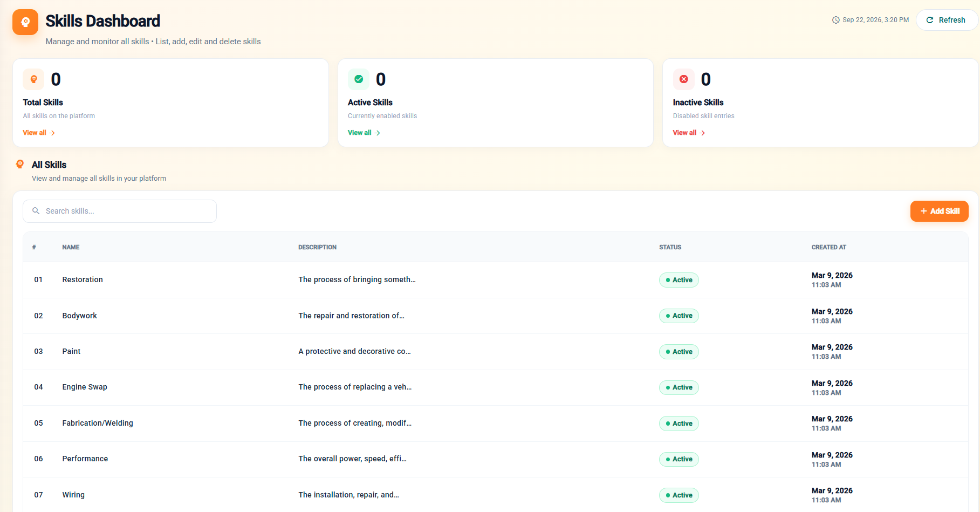
Task: Click description 'A protective and decorative co…'
Action: click(x=354, y=351)
